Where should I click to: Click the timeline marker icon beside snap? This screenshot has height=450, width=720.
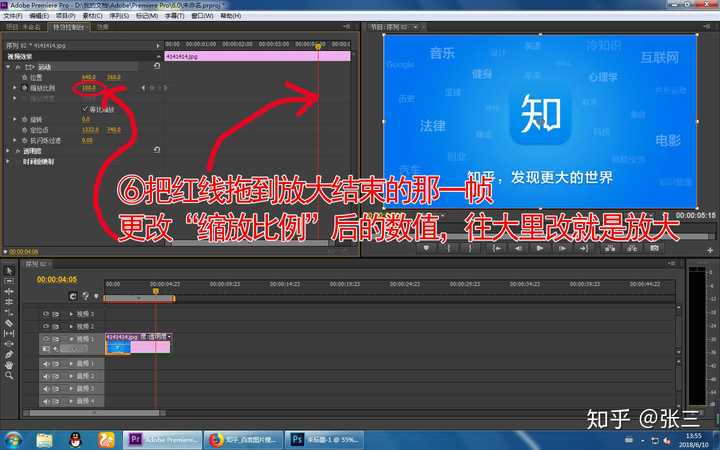pyautogui.click(x=85, y=297)
